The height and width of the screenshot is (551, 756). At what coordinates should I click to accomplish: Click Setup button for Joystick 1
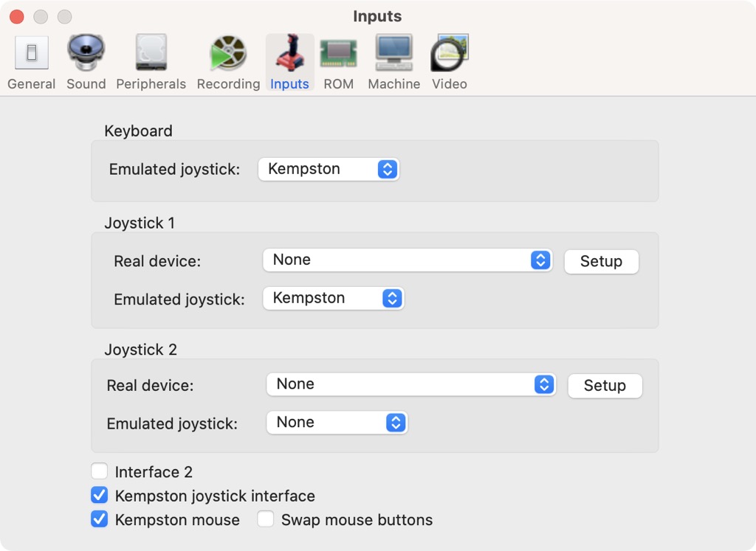601,261
